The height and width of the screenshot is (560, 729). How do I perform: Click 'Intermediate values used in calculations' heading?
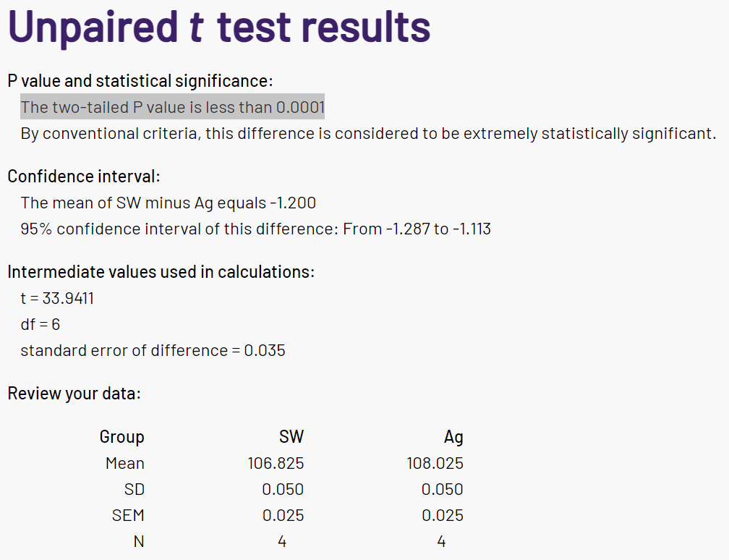pyautogui.click(x=161, y=271)
